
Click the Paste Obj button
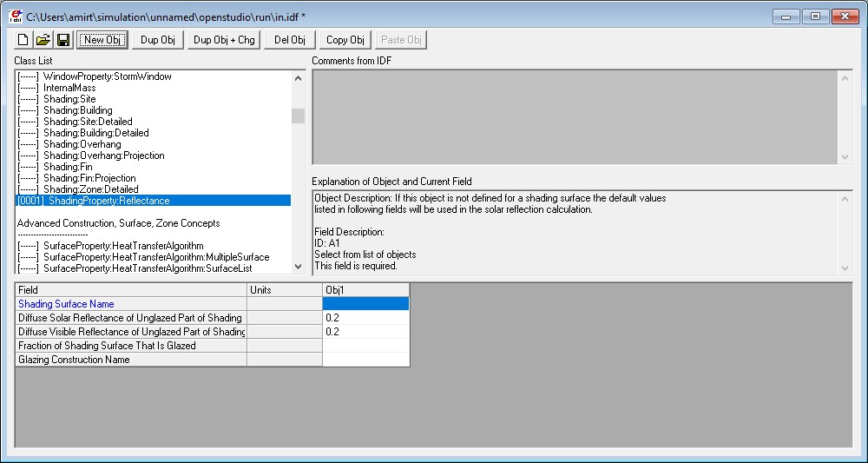401,40
